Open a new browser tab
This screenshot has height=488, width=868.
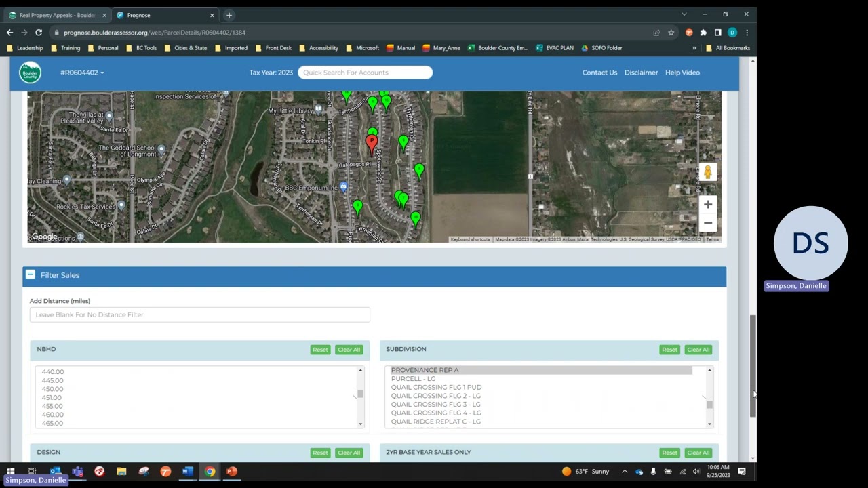[229, 15]
